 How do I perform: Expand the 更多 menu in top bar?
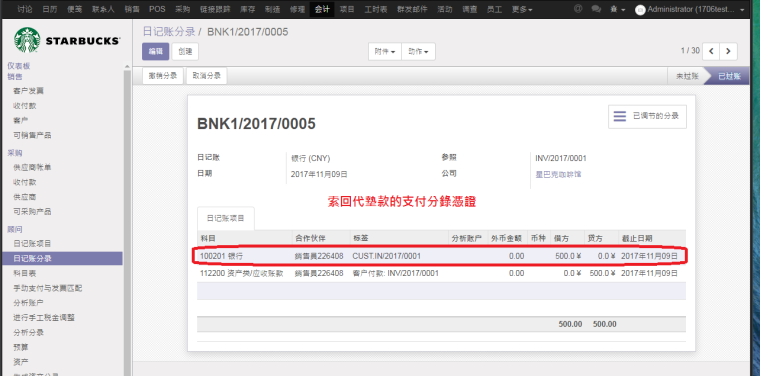[x=522, y=9]
